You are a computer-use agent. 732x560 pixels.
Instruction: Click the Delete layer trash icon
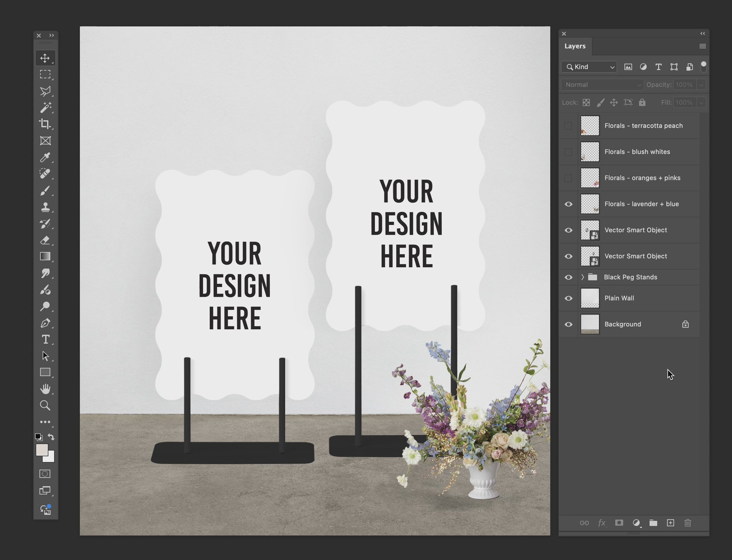point(688,523)
